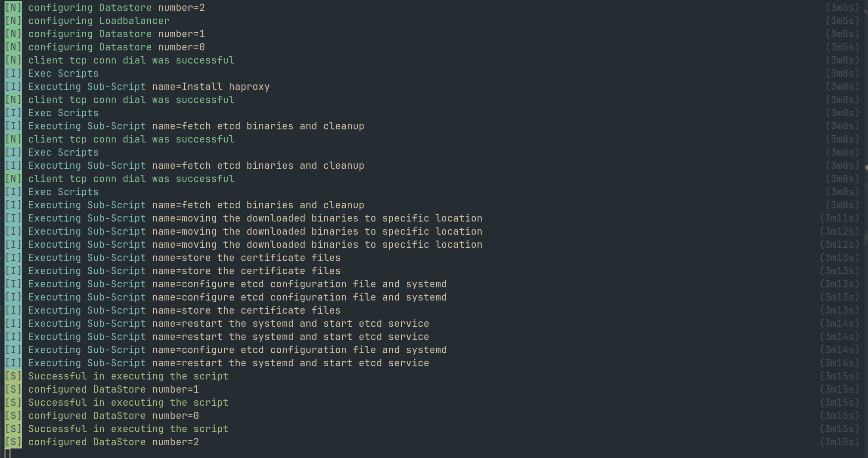The height and width of the screenshot is (458, 868).
Task: Click the "configuring Datastore number=0" message text
Action: (116, 47)
